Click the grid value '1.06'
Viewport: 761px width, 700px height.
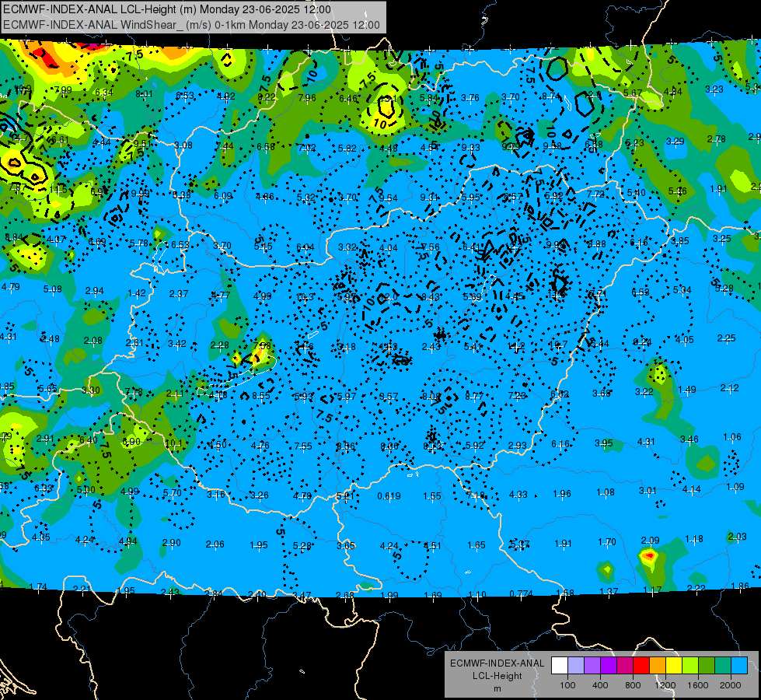pyautogui.click(x=732, y=436)
